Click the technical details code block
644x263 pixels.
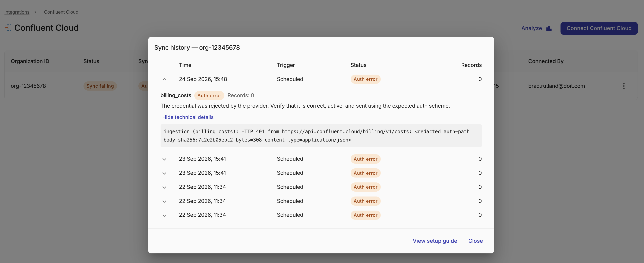(321, 136)
